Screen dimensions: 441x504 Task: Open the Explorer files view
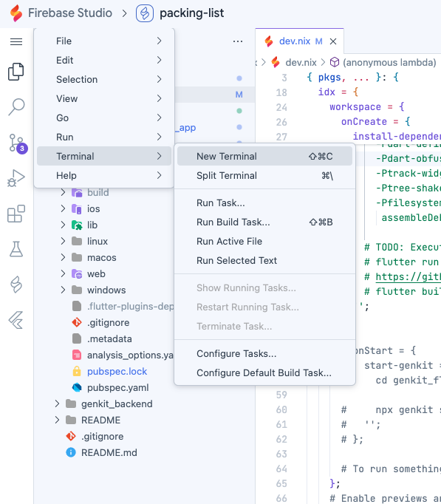(x=16, y=72)
